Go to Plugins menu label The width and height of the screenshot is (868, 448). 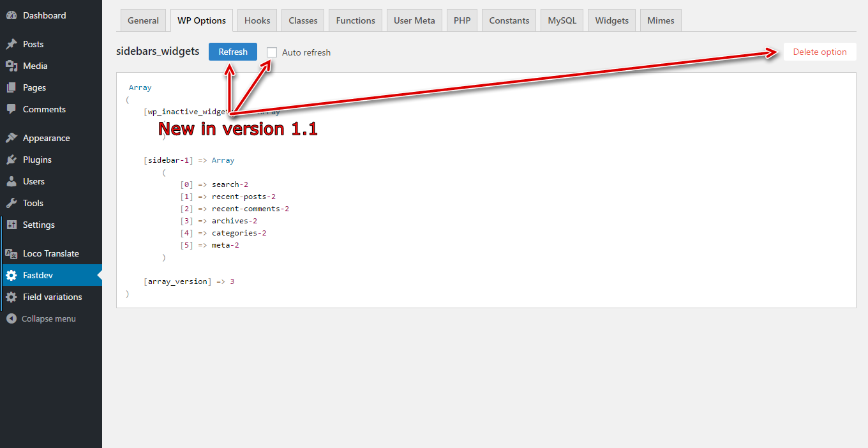37,160
